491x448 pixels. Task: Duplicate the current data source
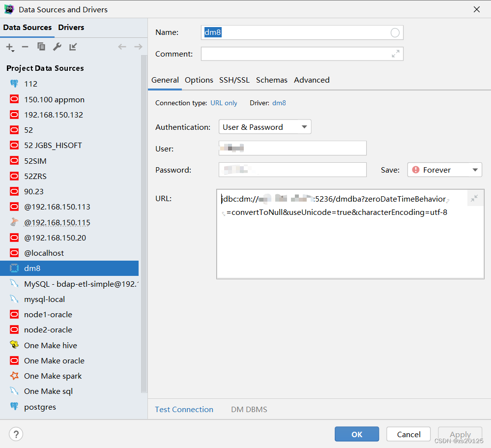pos(41,47)
